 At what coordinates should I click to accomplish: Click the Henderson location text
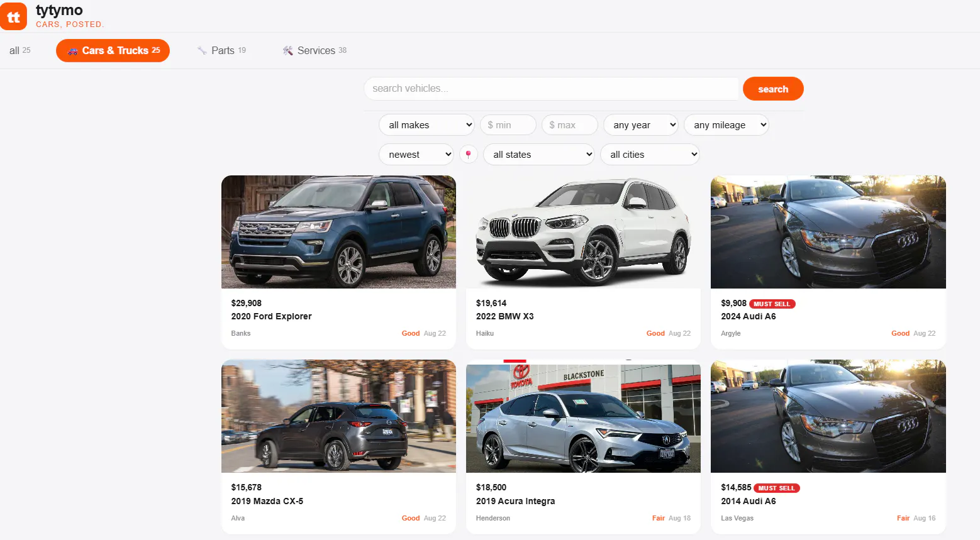point(493,518)
